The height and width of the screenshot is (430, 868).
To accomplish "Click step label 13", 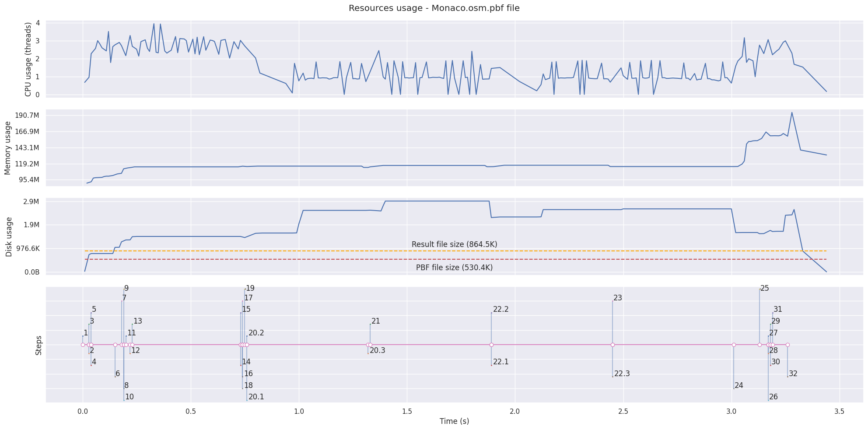I will (x=138, y=321).
